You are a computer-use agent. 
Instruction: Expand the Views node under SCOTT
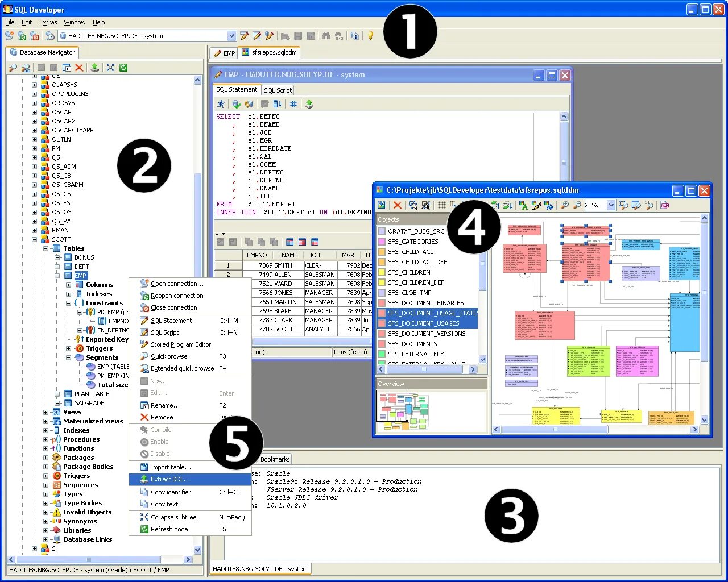[x=45, y=412]
